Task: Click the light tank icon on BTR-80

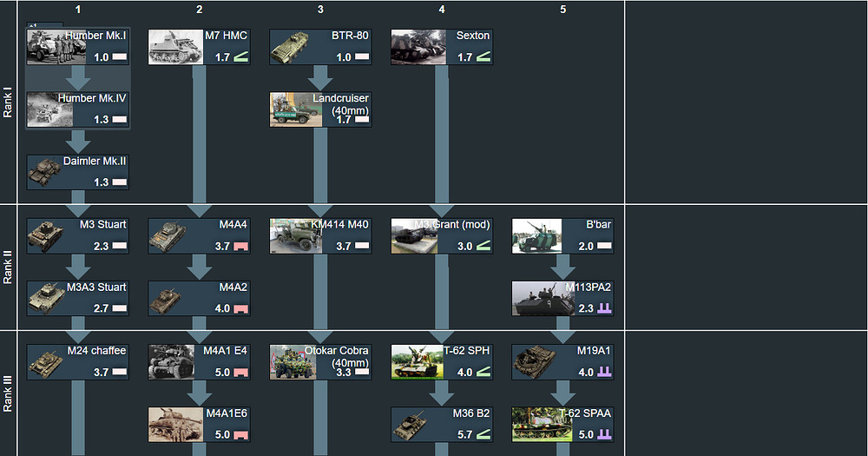Action: pyautogui.click(x=362, y=57)
